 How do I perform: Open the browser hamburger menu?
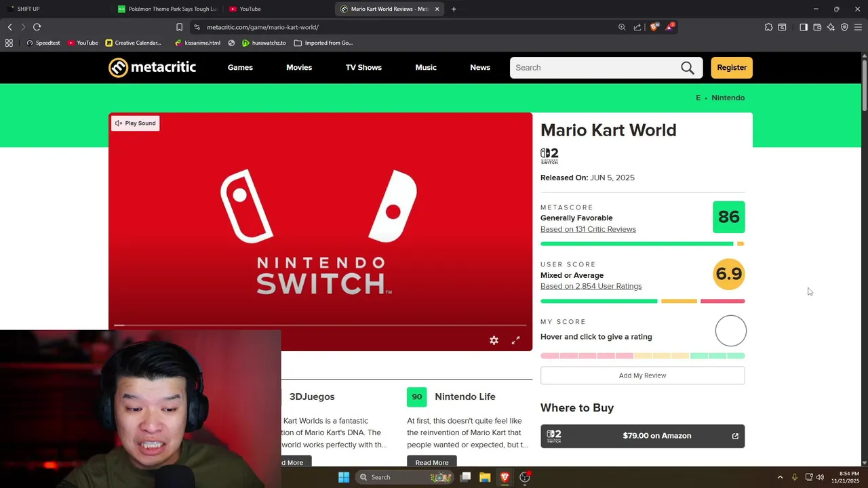click(858, 27)
